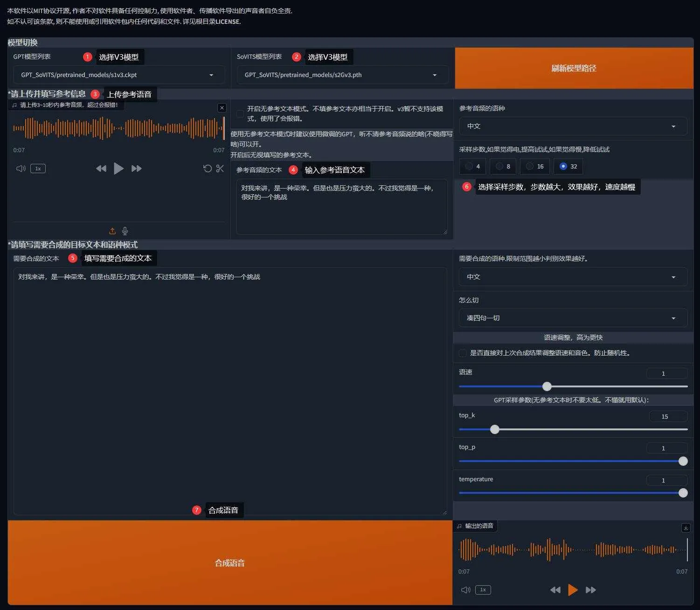Rewind the reference audio
This screenshot has width=700, height=610.
coord(101,168)
